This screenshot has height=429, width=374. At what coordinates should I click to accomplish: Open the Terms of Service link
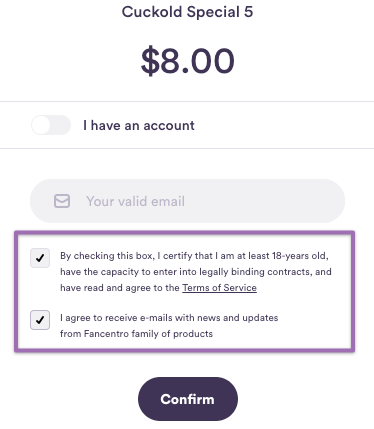click(x=219, y=288)
